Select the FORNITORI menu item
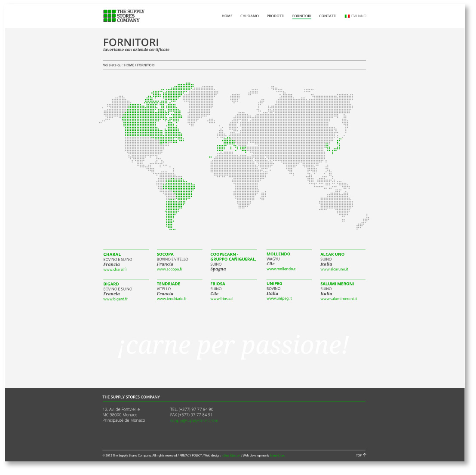476x475 pixels. click(302, 16)
